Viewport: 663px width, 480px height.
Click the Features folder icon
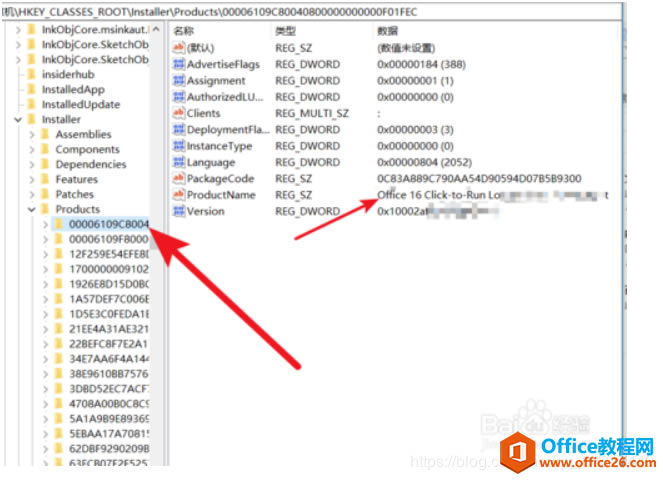[x=45, y=179]
